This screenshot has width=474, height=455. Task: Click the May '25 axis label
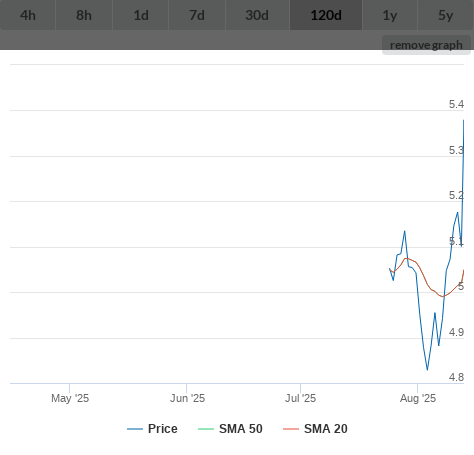[x=70, y=398]
